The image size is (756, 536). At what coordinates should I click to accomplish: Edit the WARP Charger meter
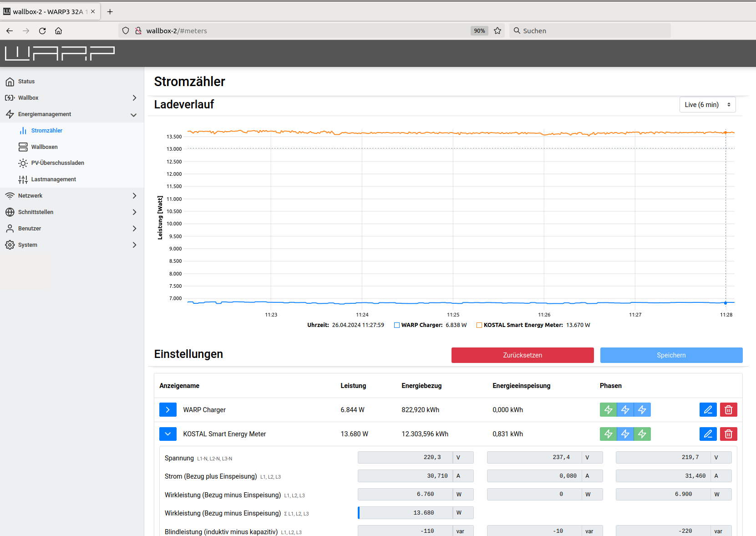pyautogui.click(x=708, y=410)
